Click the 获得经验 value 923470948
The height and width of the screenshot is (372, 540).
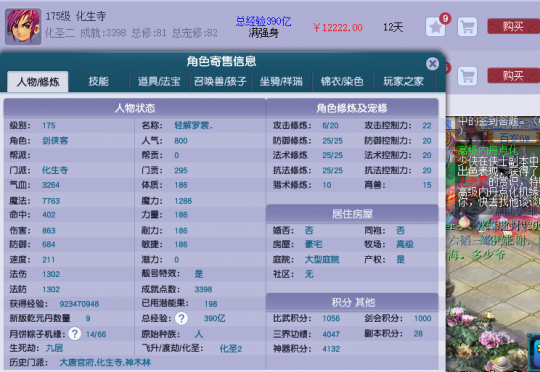point(79,304)
